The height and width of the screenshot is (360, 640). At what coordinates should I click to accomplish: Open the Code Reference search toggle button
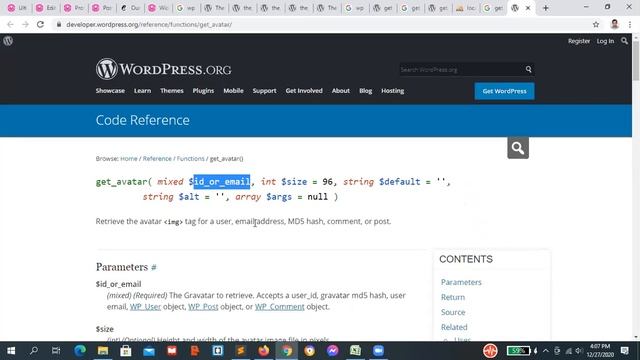(x=518, y=148)
